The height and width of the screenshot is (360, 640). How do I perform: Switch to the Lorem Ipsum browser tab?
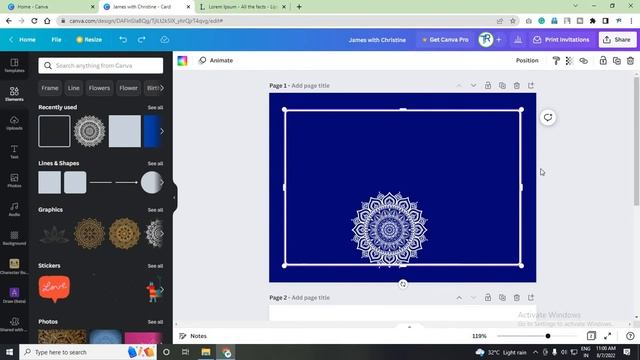(242, 7)
